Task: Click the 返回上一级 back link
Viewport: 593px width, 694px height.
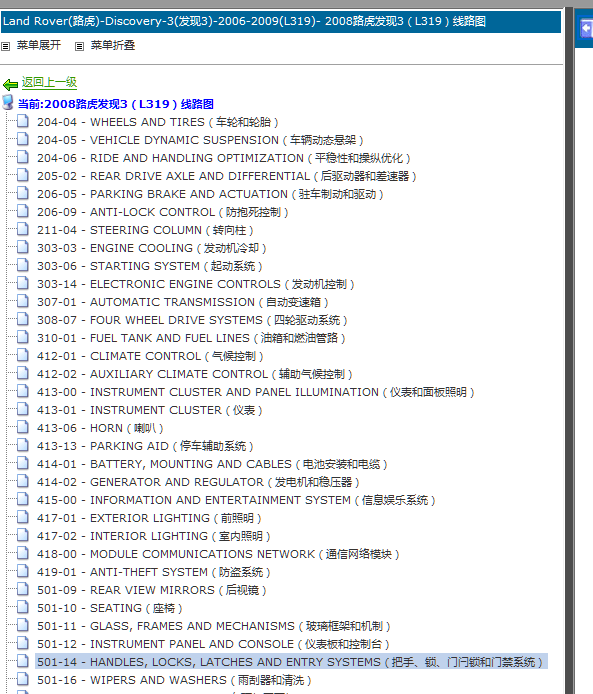Action: (49, 83)
